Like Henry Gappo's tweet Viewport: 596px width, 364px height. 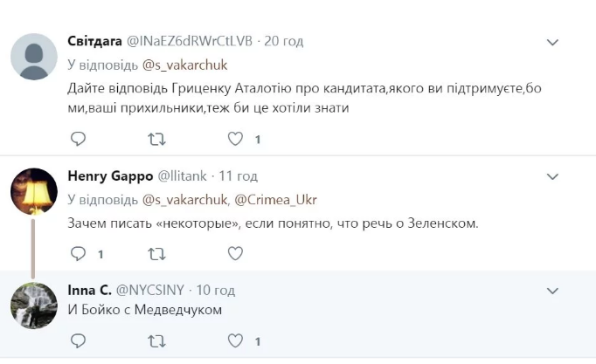pos(235,253)
